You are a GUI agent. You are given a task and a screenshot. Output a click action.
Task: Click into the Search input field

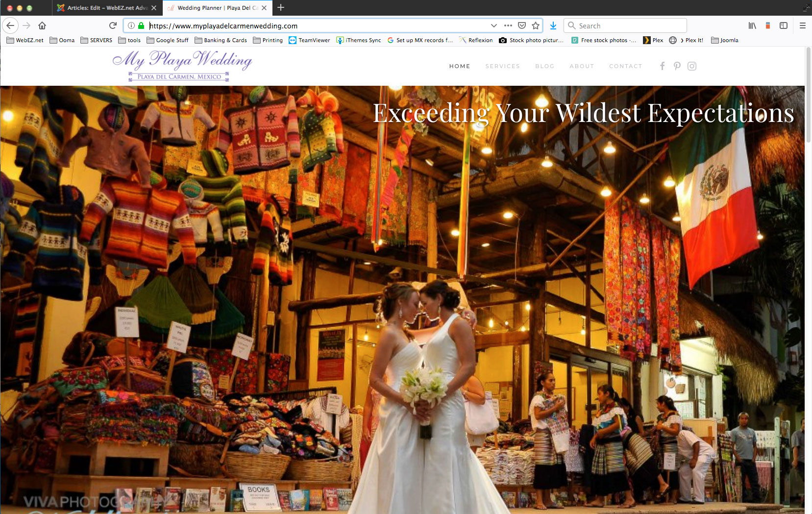(630, 25)
